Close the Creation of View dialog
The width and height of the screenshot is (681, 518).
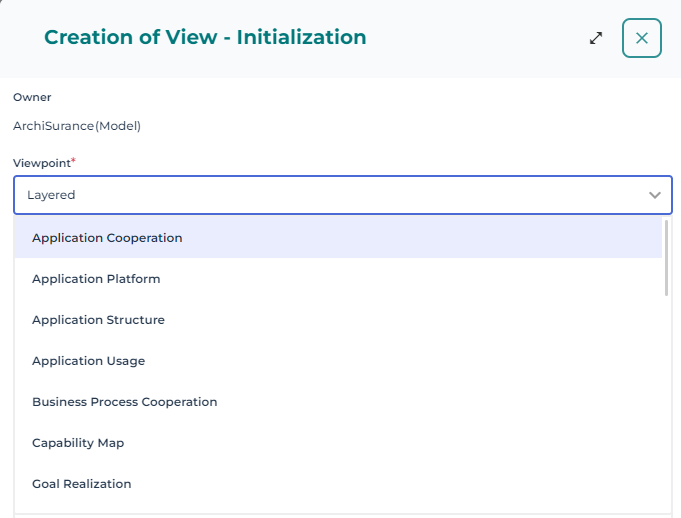click(642, 38)
